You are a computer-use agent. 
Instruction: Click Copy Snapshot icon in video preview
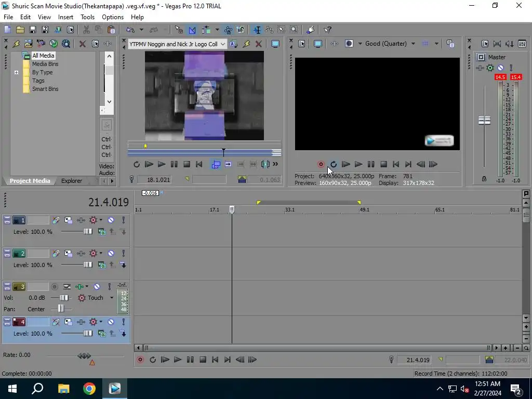pyautogui.click(x=450, y=44)
